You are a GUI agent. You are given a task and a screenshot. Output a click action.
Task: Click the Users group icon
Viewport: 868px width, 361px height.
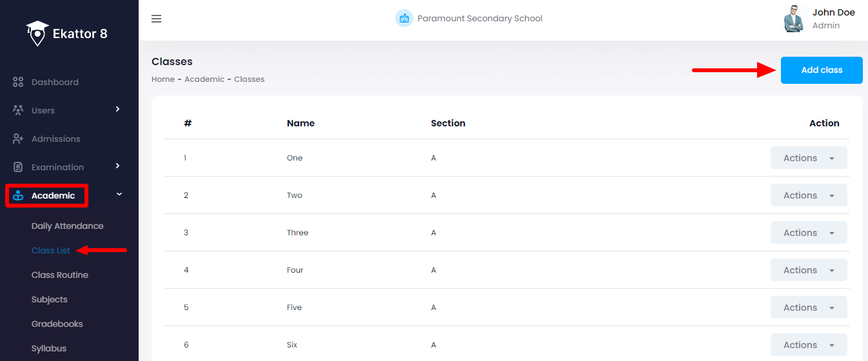[x=18, y=110]
